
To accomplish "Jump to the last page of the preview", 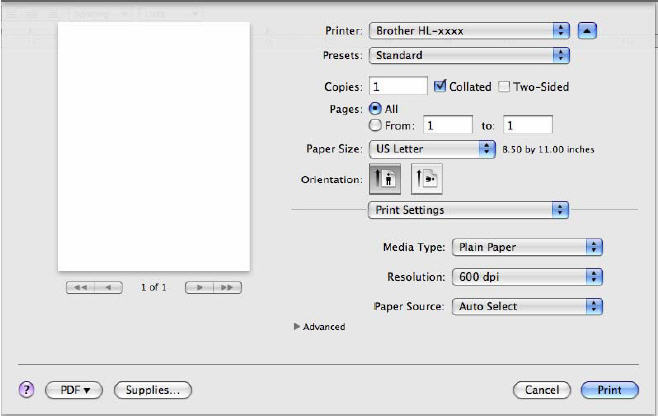I will 227,287.
